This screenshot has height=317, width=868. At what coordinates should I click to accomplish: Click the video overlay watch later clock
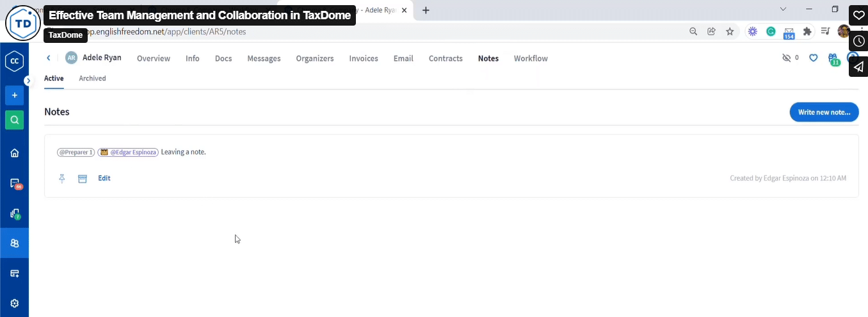click(x=858, y=41)
